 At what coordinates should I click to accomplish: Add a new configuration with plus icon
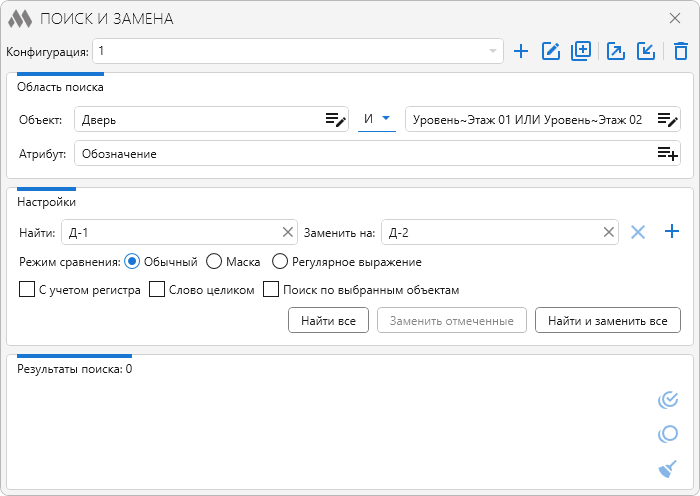[x=520, y=51]
